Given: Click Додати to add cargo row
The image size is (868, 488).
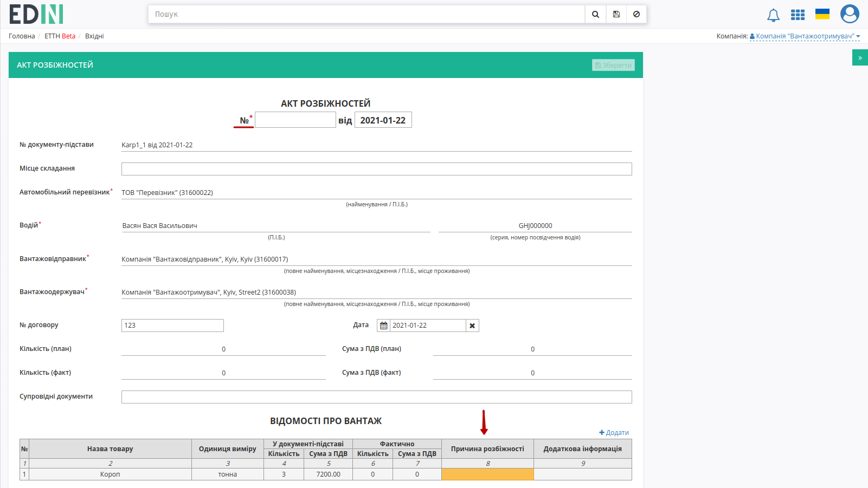Looking at the screenshot, I should pyautogui.click(x=614, y=433).
